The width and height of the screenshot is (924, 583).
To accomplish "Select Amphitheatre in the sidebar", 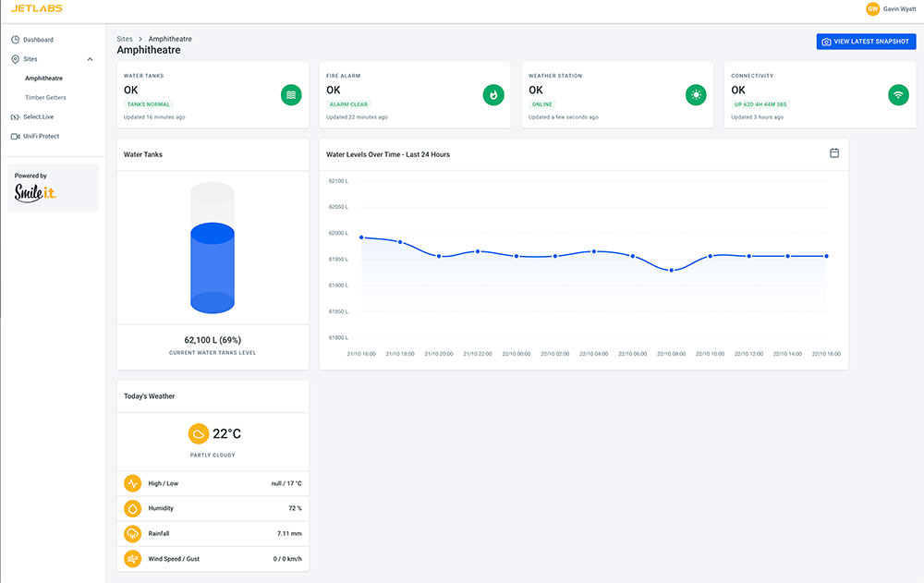I will [x=43, y=79].
